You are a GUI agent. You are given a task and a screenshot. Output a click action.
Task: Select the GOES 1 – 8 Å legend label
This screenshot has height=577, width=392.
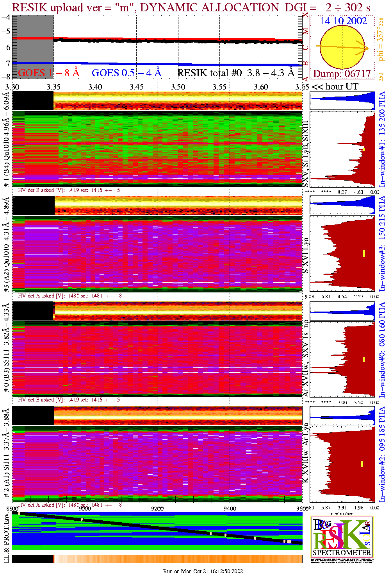click(x=48, y=73)
